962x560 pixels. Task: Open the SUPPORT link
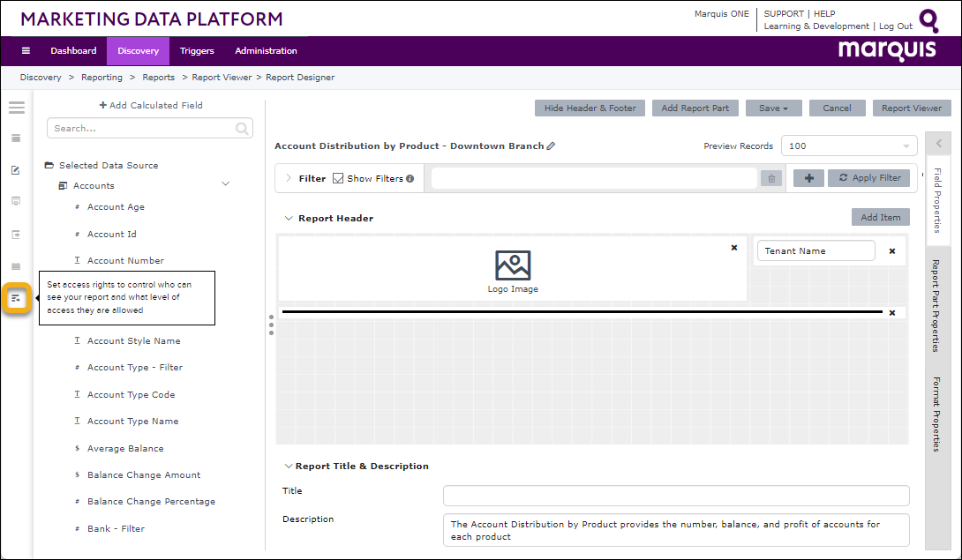pos(784,13)
